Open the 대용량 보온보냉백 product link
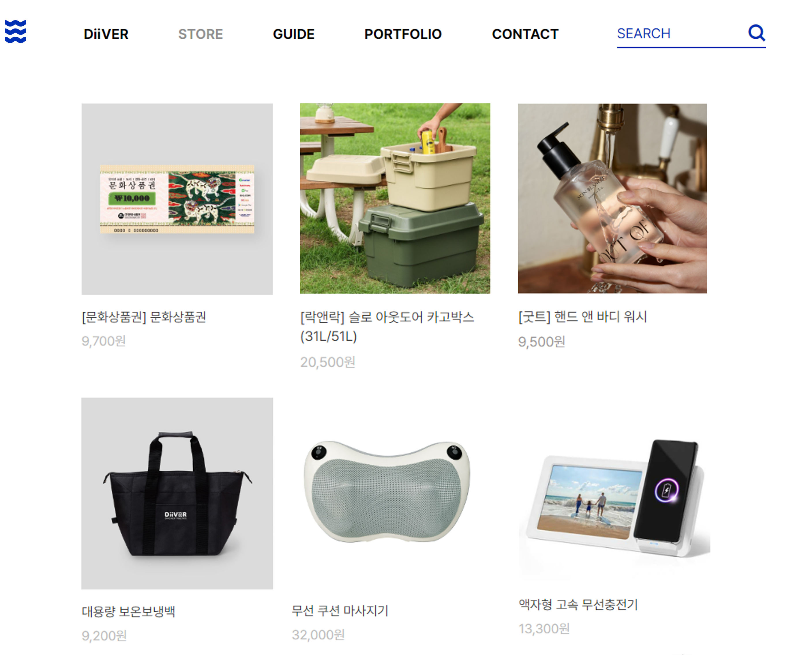This screenshot has height=672, width=785. (x=128, y=611)
